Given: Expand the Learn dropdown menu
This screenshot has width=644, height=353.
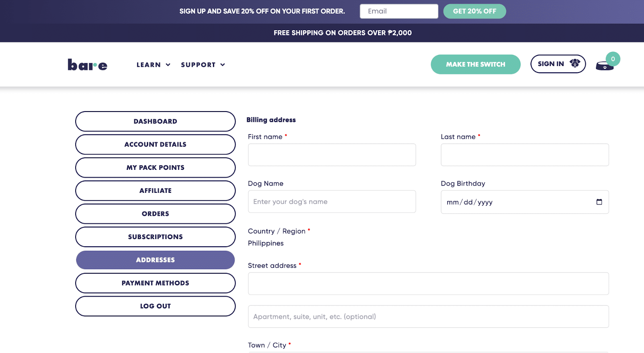Looking at the screenshot, I should coord(153,65).
